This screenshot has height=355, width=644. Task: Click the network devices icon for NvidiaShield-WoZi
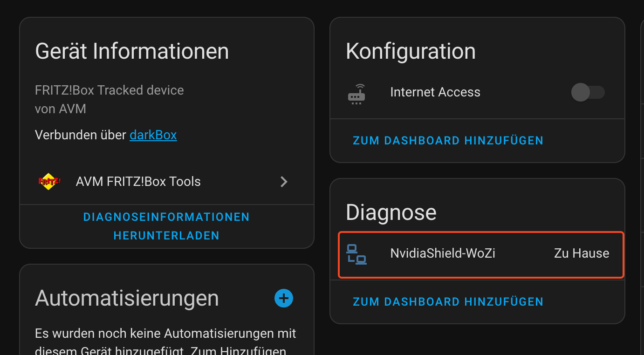click(x=356, y=254)
